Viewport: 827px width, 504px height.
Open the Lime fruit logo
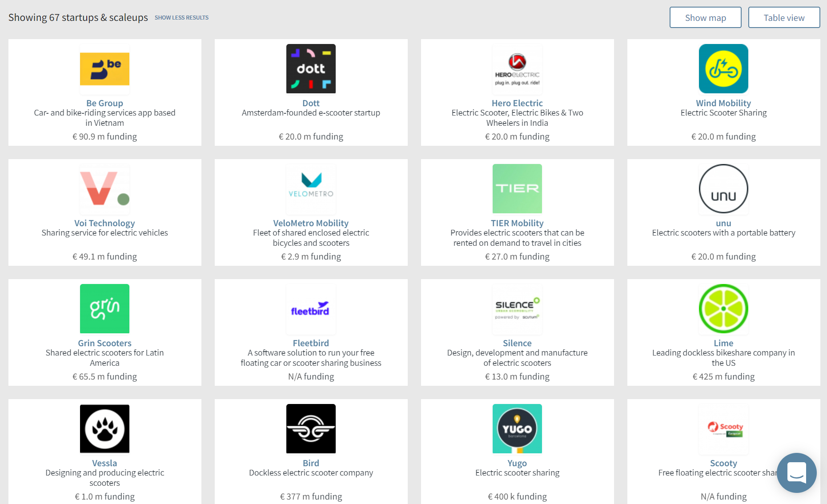point(723,308)
